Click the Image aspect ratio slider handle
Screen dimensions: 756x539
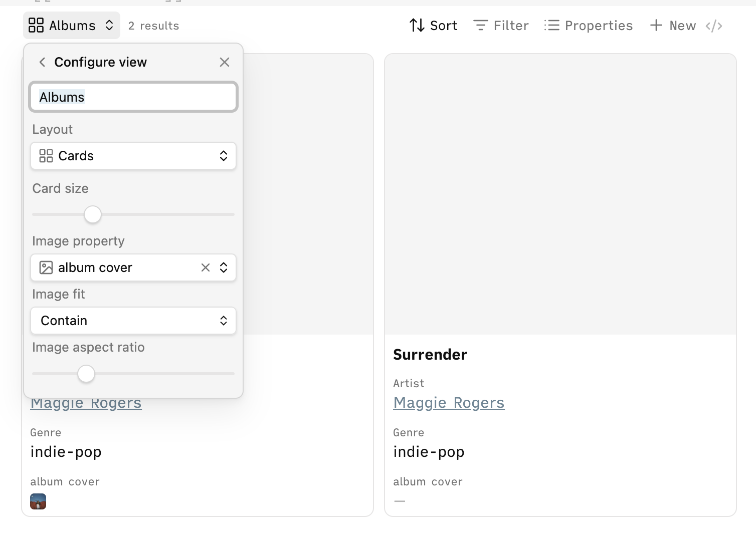click(x=86, y=374)
